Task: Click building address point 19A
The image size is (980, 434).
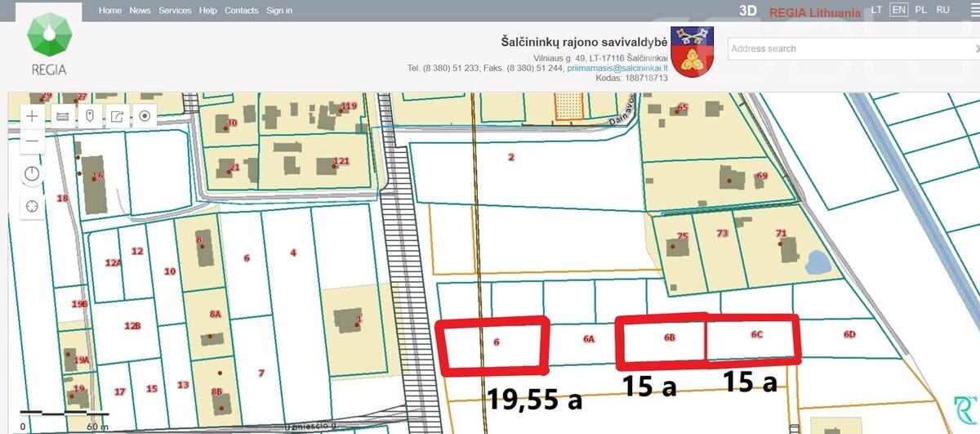Action: [81, 360]
